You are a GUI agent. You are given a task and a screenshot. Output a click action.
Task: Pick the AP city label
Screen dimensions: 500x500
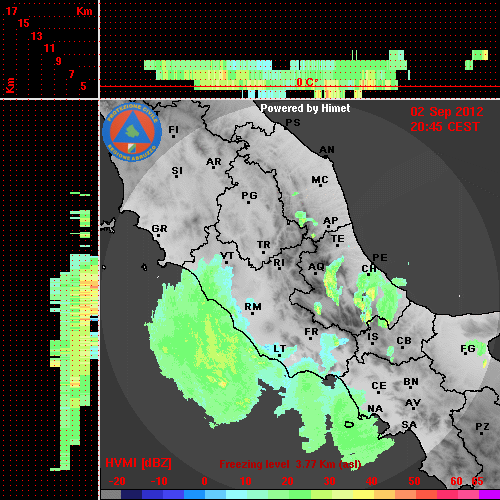(x=330, y=221)
